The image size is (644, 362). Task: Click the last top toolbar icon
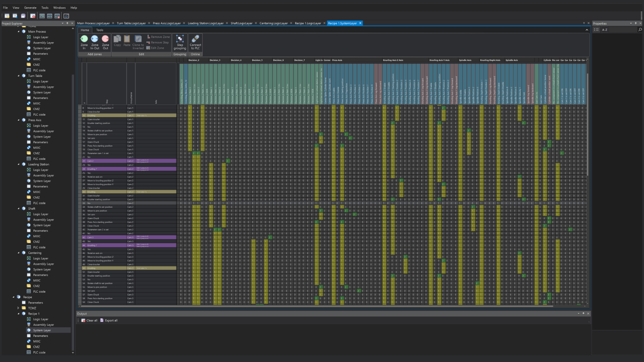(x=66, y=16)
